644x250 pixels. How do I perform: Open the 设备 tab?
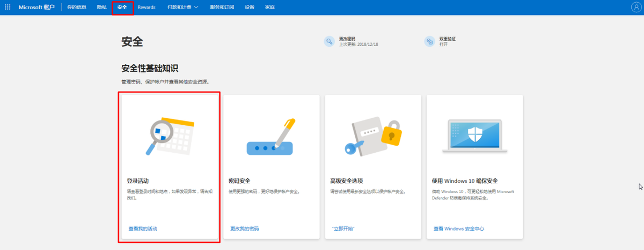[x=250, y=7]
